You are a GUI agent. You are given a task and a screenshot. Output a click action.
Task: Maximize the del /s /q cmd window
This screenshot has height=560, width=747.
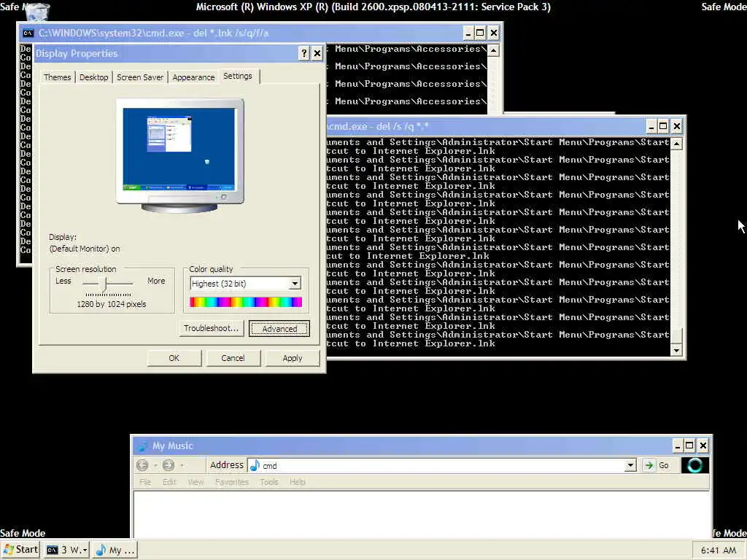[663, 126]
